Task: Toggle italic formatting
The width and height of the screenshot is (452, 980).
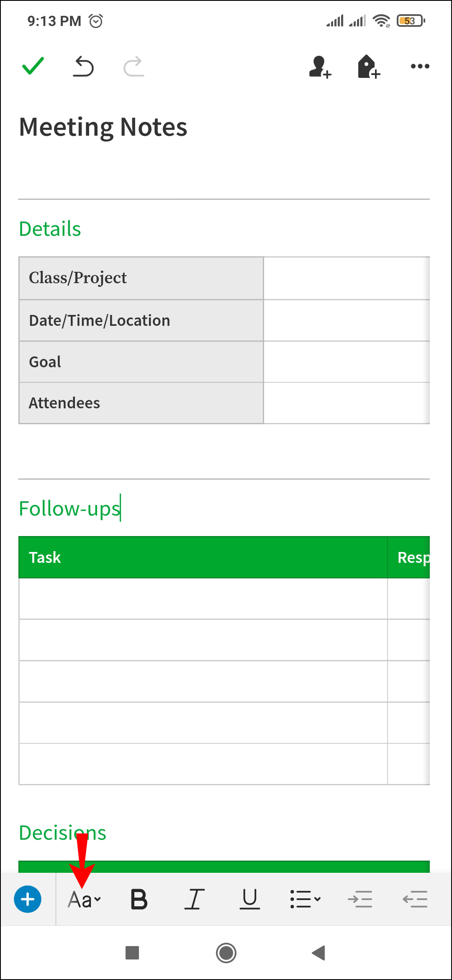Action: [195, 899]
